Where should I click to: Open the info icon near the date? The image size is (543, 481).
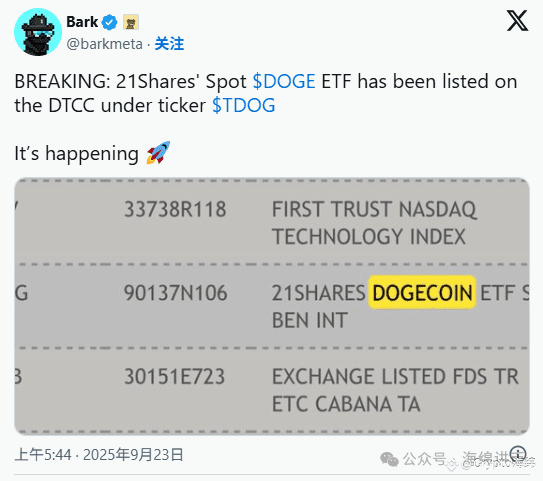518,454
